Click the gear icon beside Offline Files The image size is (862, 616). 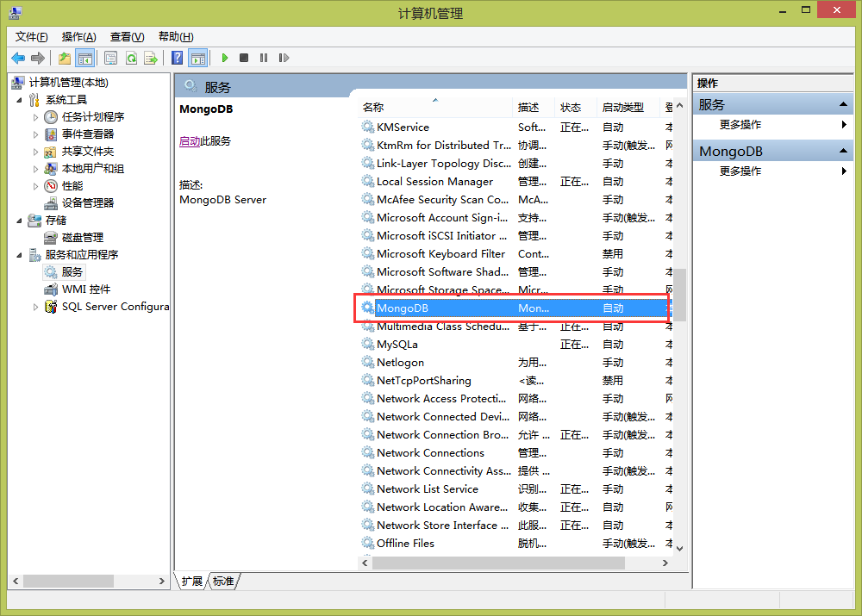click(x=368, y=543)
